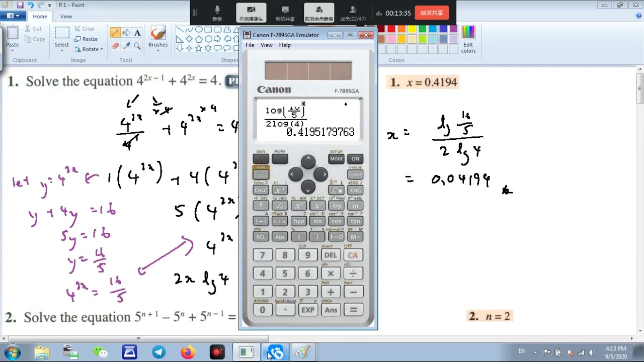Open Telegram from the taskbar

click(x=159, y=352)
